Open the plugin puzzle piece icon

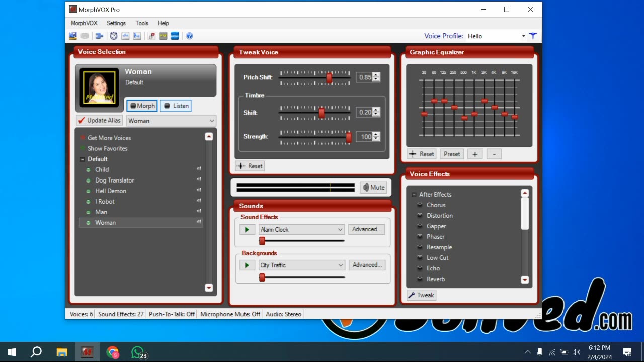pyautogui.click(x=99, y=36)
